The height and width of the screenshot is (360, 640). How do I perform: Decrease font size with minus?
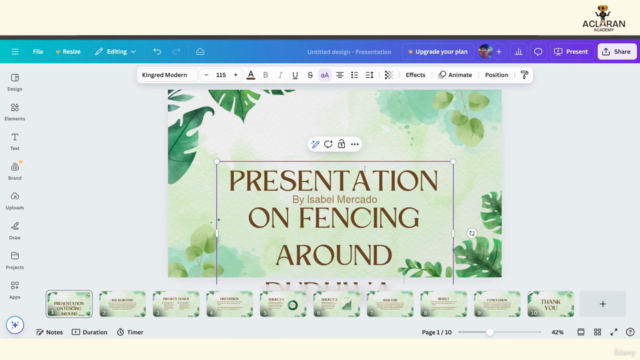pos(207,75)
